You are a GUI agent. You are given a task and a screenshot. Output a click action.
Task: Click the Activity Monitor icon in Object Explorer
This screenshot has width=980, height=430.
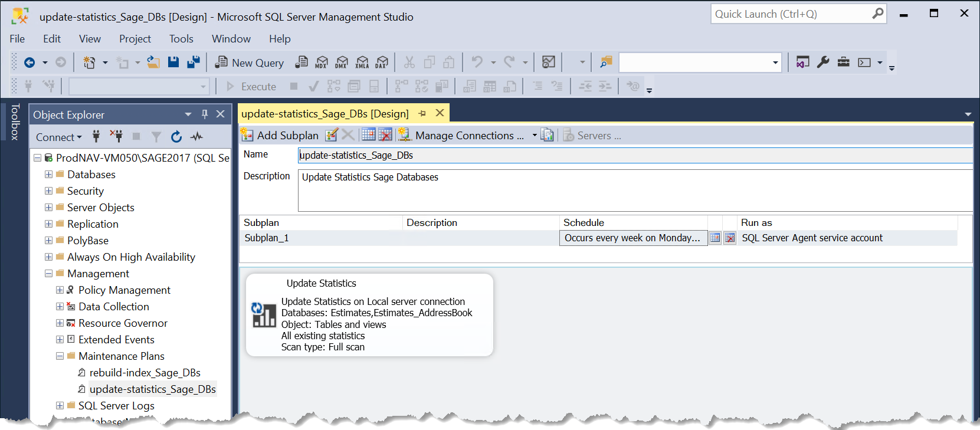point(196,137)
